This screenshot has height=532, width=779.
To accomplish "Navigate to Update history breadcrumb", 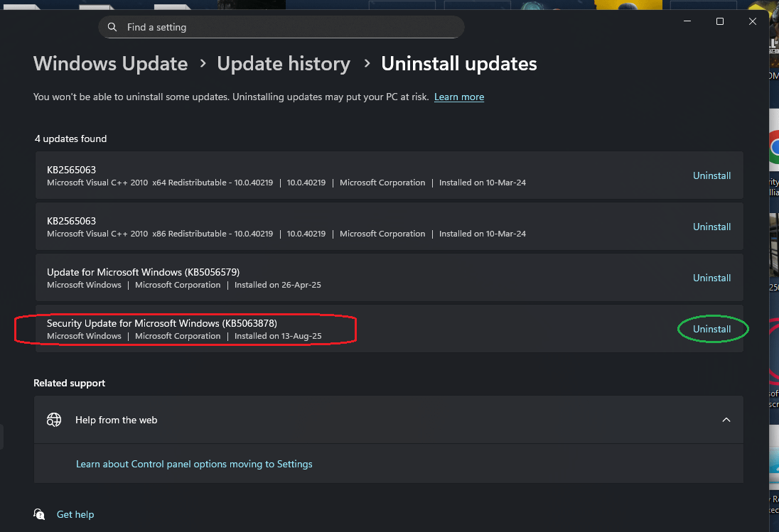I will 284,64.
